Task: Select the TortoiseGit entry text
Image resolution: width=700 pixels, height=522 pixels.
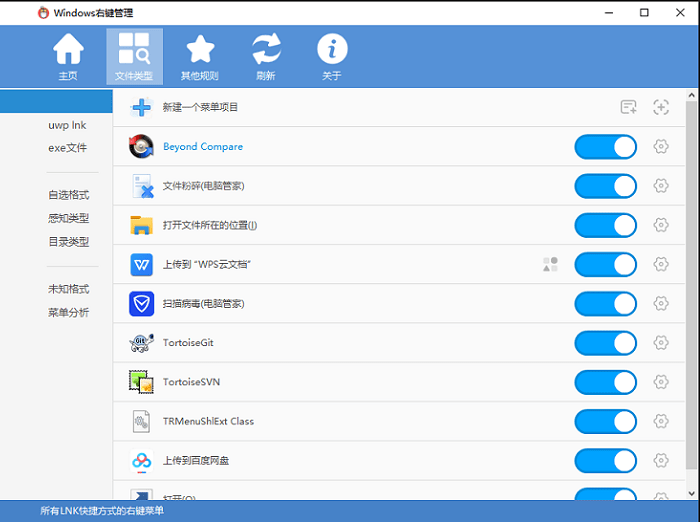Action: pyautogui.click(x=188, y=343)
